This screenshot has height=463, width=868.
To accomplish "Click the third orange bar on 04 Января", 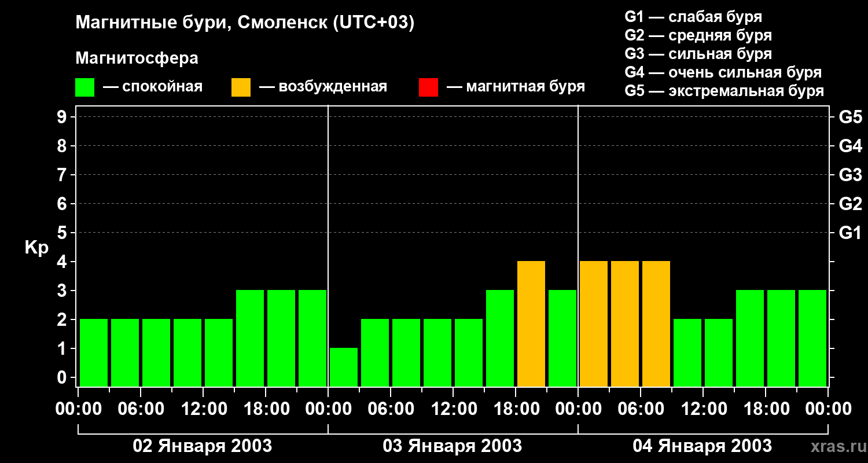I will coord(656,324).
